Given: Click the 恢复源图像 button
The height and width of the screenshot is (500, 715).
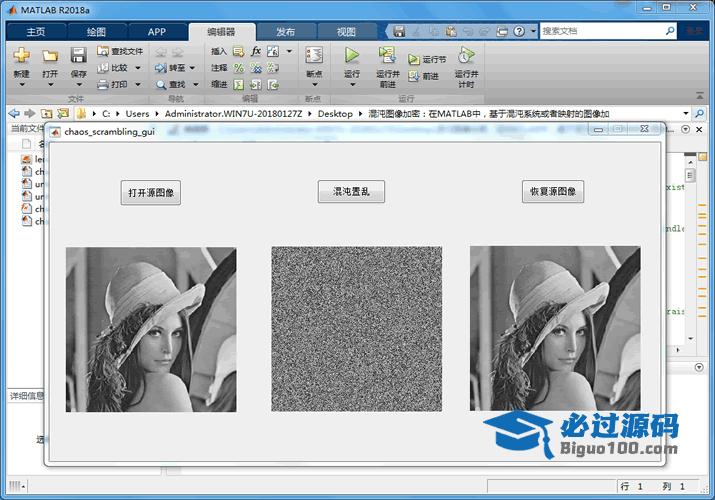Looking at the screenshot, I should click(553, 191).
